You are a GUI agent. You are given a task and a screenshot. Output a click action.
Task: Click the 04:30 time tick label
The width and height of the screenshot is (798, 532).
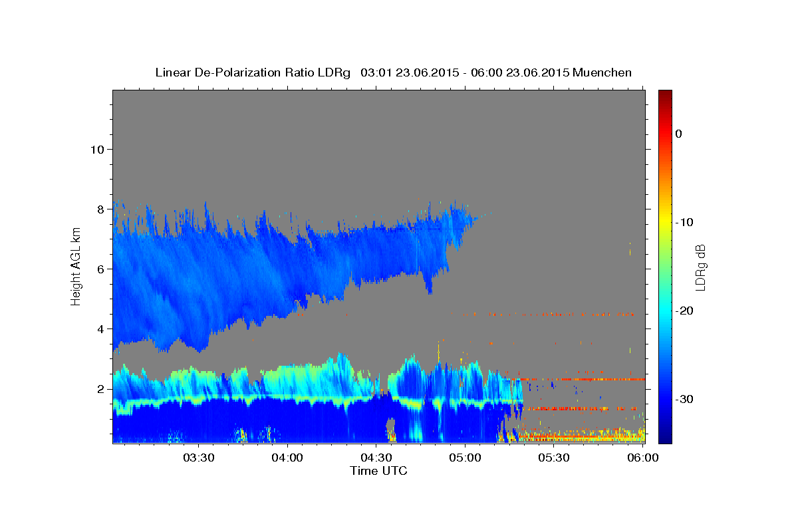[376, 458]
